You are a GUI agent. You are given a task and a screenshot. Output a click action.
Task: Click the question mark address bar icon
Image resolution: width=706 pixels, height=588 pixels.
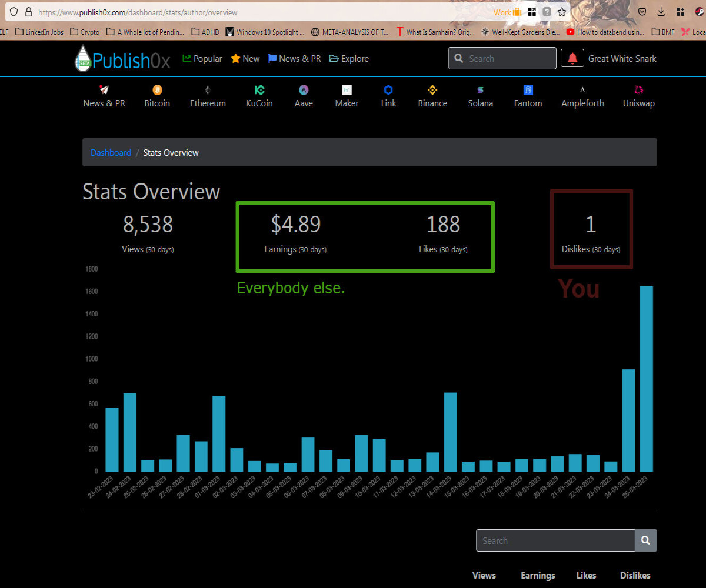(x=547, y=12)
